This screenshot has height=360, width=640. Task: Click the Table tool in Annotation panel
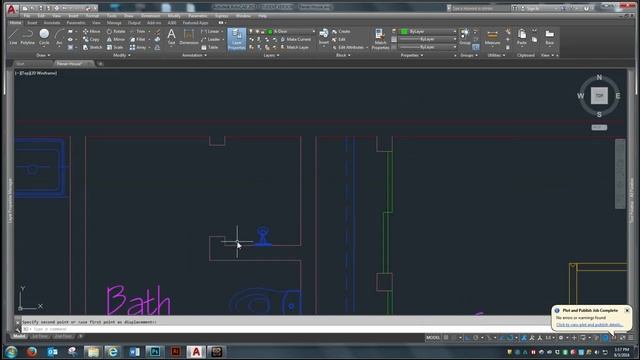[x=210, y=47]
